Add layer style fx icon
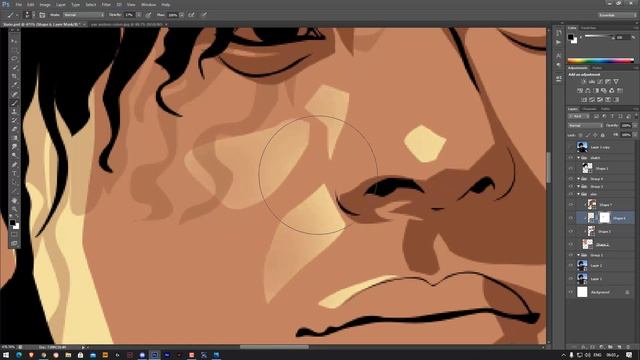This screenshot has width=640, height=360. click(584, 347)
